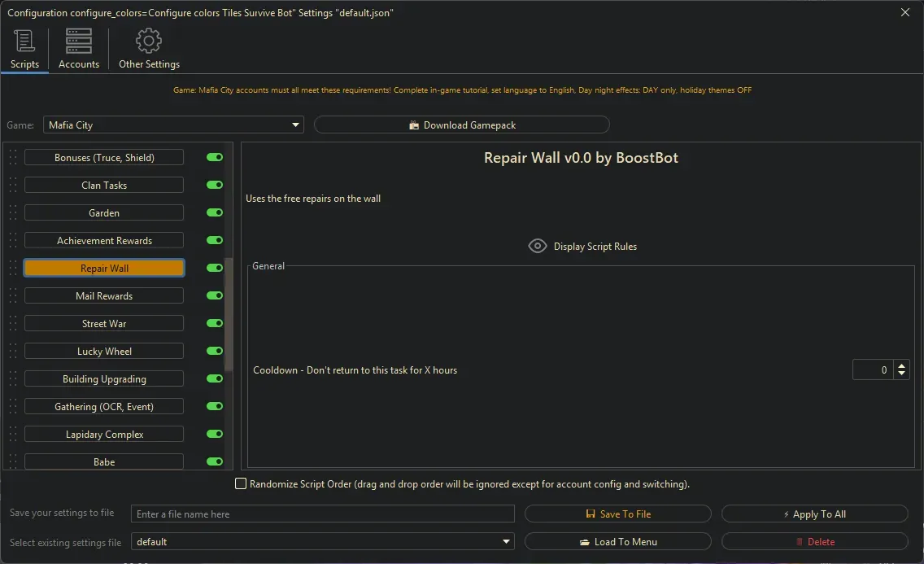Click drag handle beside Garden script

[x=13, y=213]
